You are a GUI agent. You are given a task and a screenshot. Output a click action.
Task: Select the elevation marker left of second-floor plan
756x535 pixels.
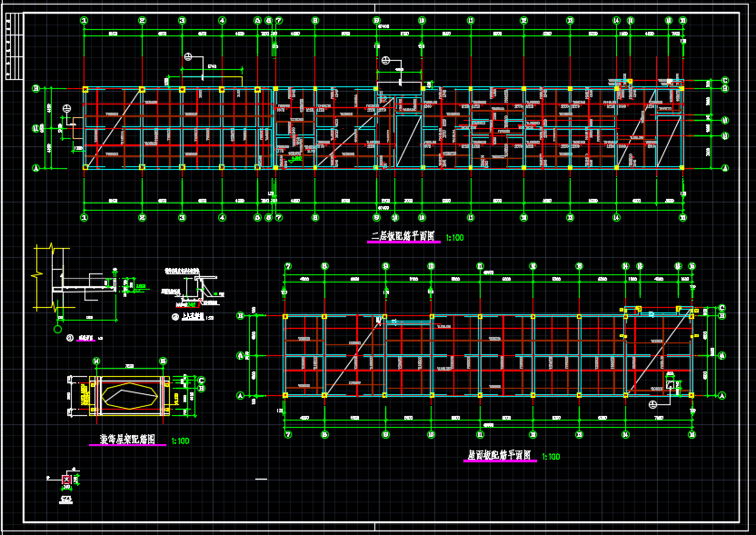coord(66,109)
